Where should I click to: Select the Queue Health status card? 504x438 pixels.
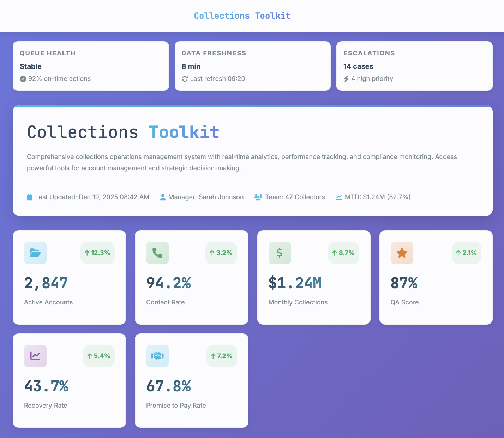pos(91,66)
